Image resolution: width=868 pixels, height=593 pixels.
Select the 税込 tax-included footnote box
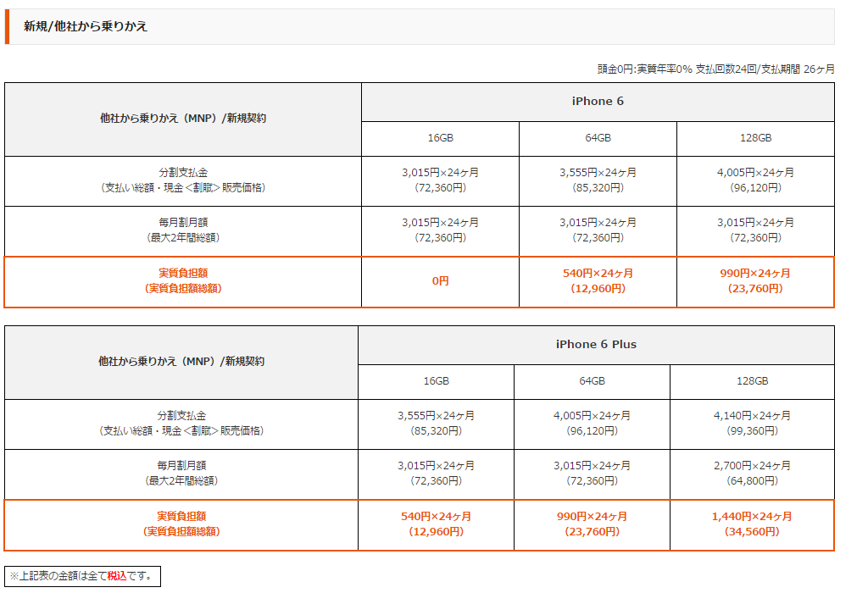pyautogui.click(x=82, y=576)
